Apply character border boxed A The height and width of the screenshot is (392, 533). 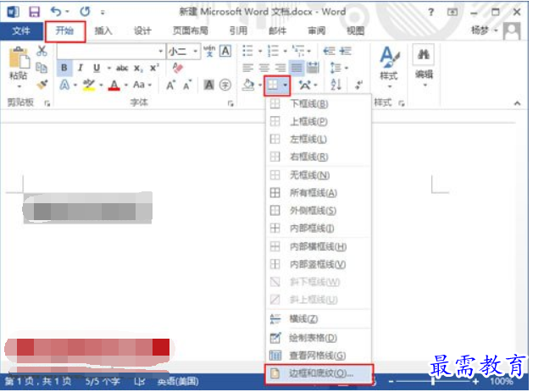[x=225, y=51]
